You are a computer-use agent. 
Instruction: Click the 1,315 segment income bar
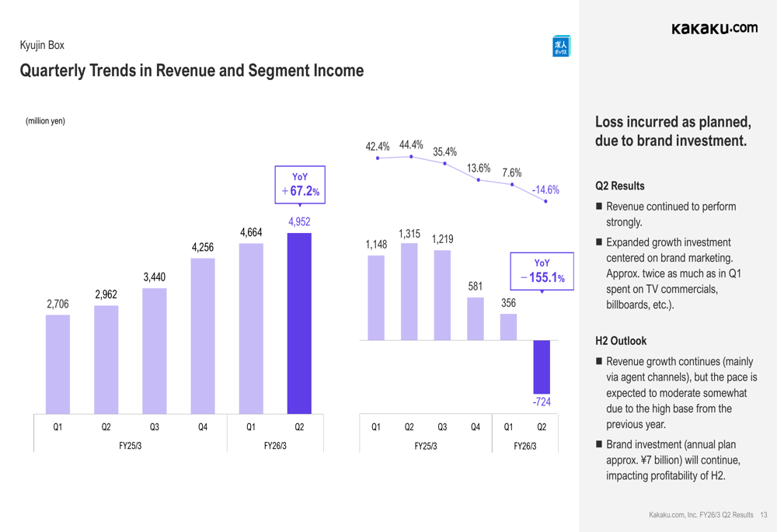tap(409, 292)
